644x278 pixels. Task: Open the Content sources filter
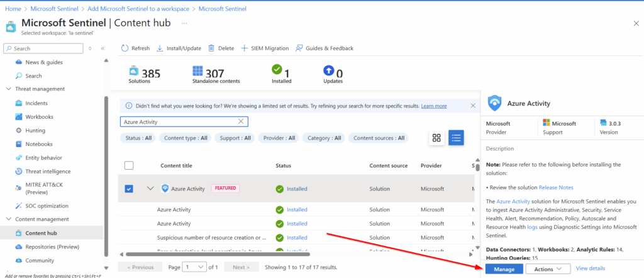click(x=379, y=138)
